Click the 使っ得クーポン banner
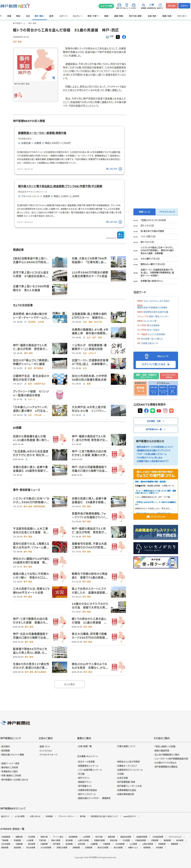 tap(156, 562)
